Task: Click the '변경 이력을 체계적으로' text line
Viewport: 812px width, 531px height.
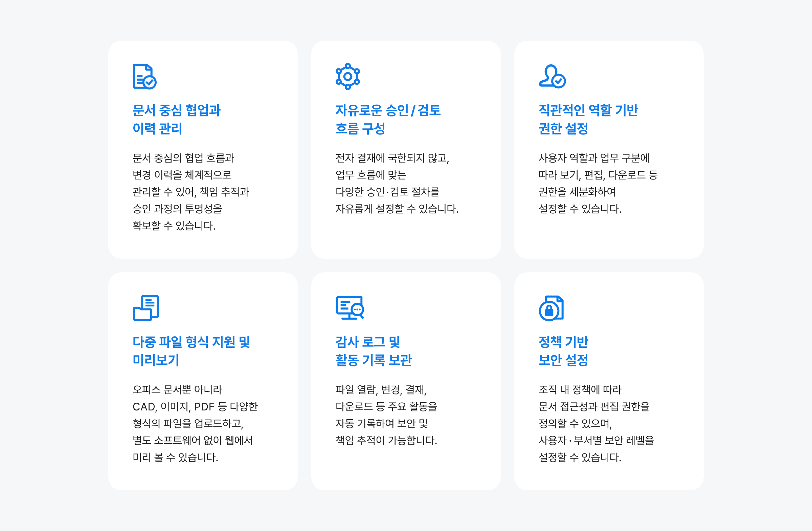Action: click(182, 175)
